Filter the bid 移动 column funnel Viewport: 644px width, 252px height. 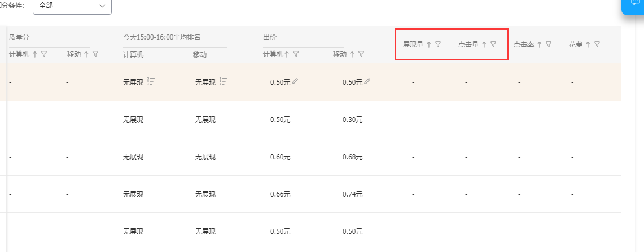pos(361,54)
